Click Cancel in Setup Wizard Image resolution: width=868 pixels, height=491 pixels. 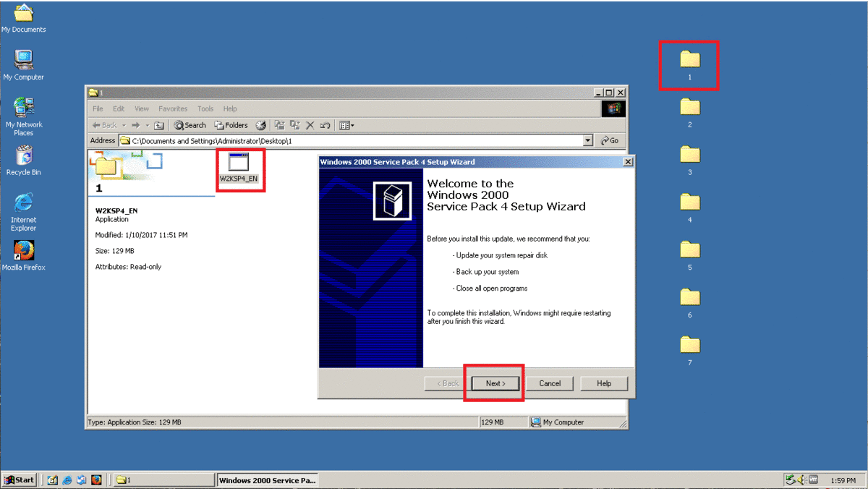(x=550, y=383)
